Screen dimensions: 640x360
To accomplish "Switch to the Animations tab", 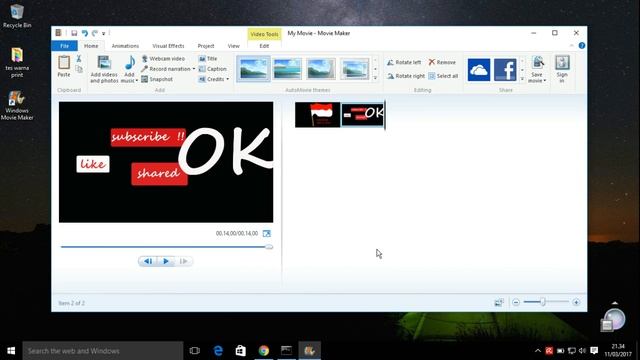I will pos(125,46).
